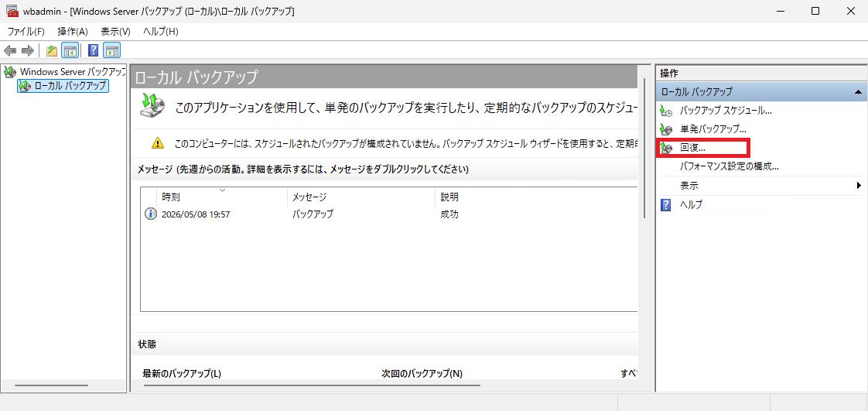This screenshot has width=868, height=411.
Task: Minimize the wbadmin window
Action: 780,11
